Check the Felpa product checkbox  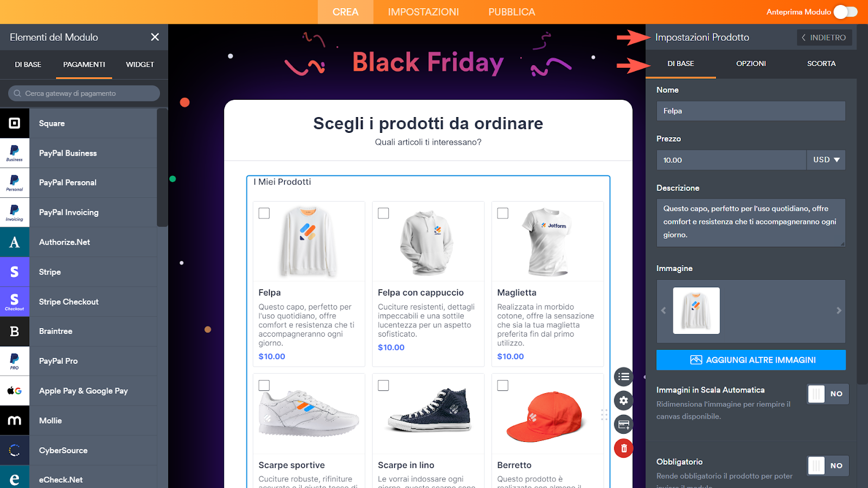click(x=264, y=213)
